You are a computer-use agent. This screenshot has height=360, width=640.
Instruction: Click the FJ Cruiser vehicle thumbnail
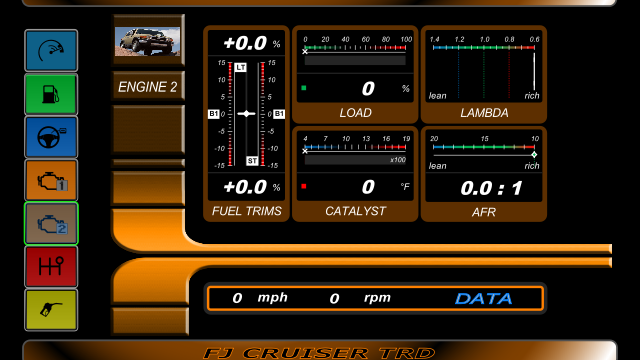(x=147, y=41)
